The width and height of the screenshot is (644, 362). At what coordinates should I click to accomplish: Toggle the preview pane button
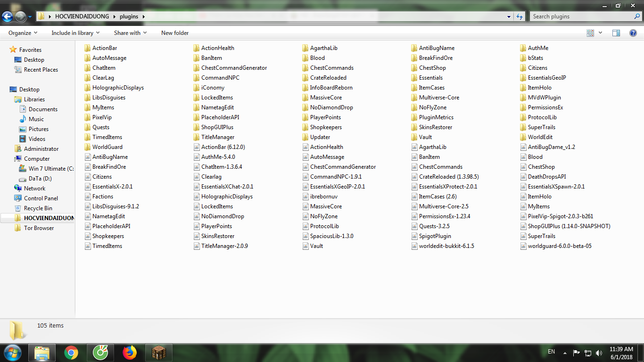click(616, 33)
